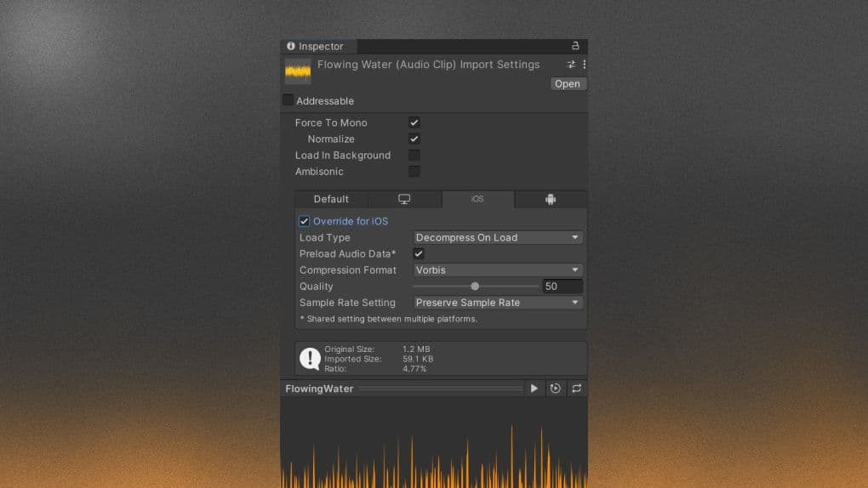The image size is (868, 488).
Task: Click the Inspector info icon
Action: click(x=291, y=46)
